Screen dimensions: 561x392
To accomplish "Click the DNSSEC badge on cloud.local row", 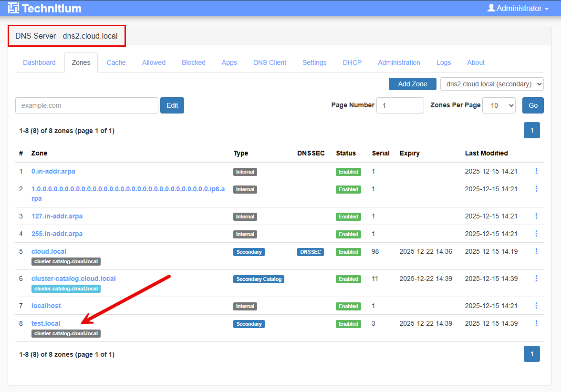I will click(x=311, y=252).
